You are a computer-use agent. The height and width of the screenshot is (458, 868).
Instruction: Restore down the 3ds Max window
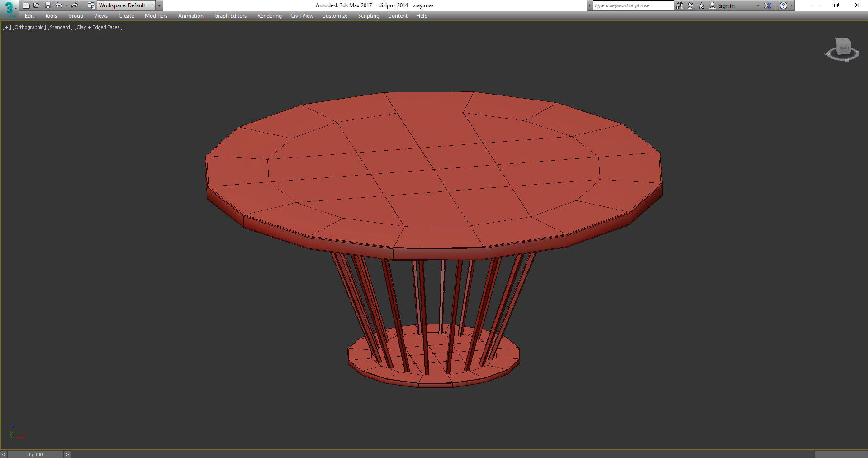(836, 5)
